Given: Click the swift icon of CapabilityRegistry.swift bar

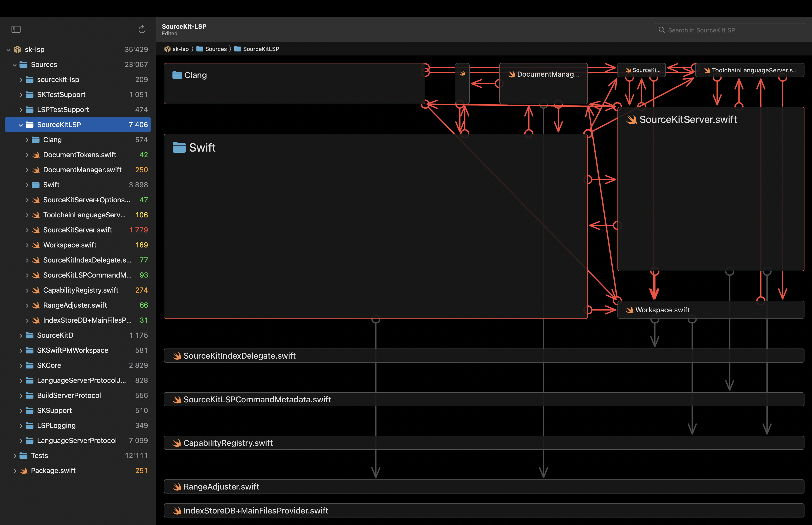Looking at the screenshot, I should coord(177,443).
